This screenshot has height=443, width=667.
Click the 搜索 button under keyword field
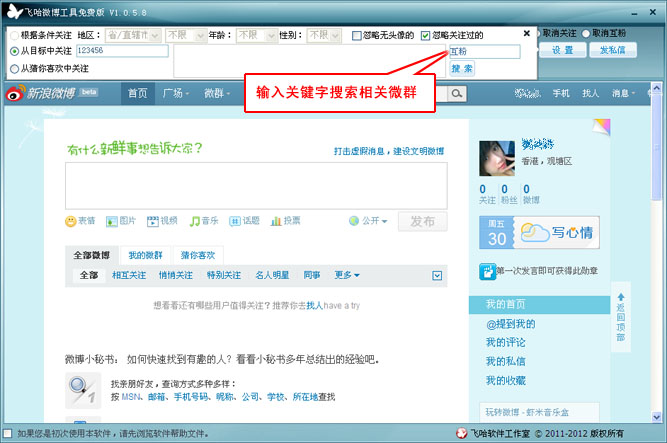tap(462, 69)
